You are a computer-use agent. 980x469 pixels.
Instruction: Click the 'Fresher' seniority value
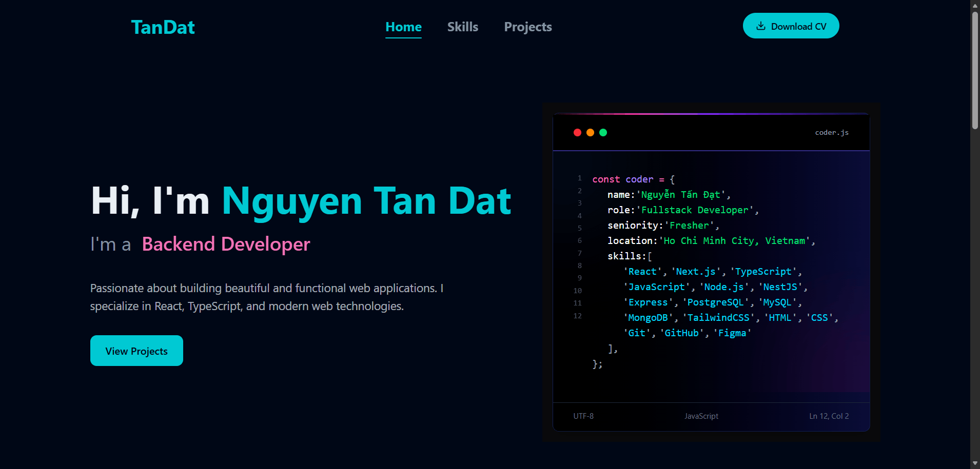689,226
